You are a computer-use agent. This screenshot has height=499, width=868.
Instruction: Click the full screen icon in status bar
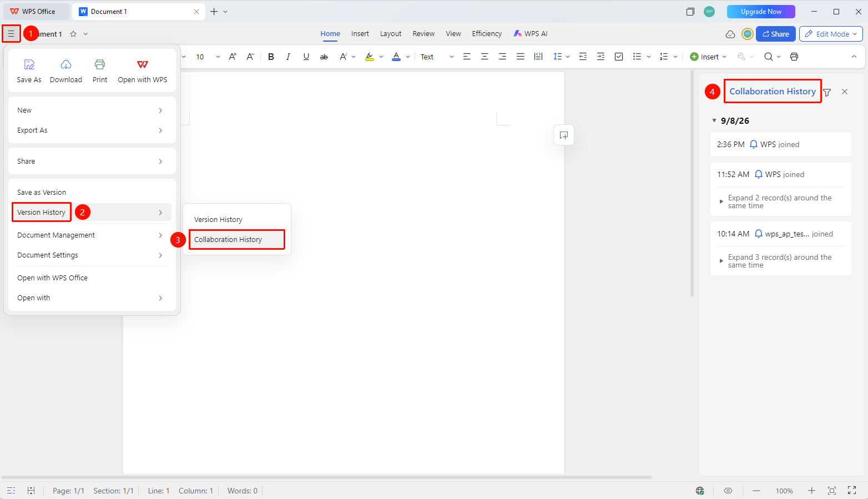click(852, 491)
